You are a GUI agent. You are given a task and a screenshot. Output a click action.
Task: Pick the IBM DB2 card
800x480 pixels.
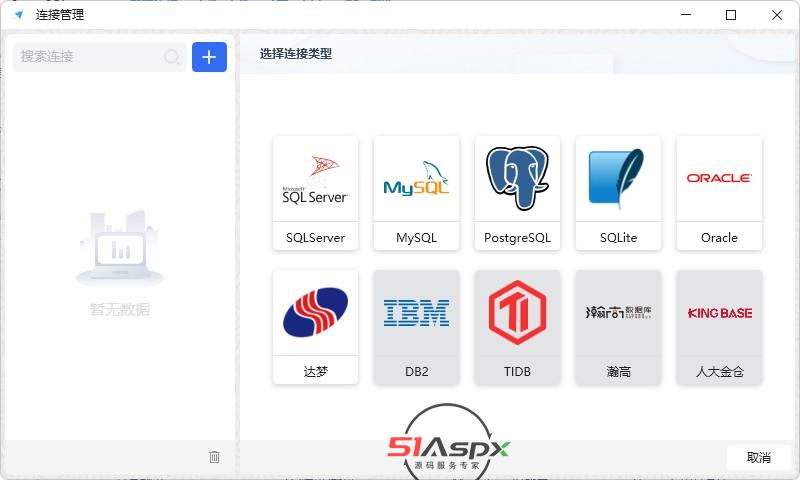click(416, 327)
